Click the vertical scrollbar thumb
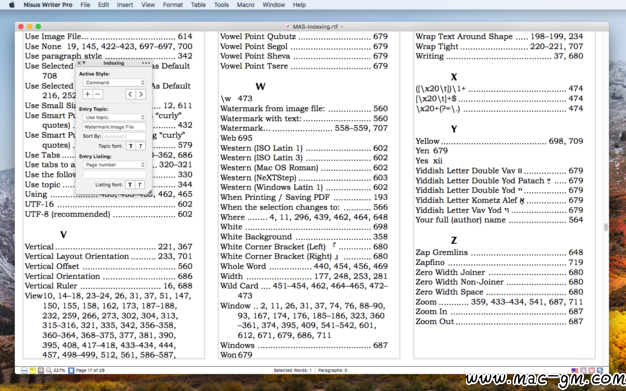This screenshot has width=626, height=391. (x=606, y=227)
